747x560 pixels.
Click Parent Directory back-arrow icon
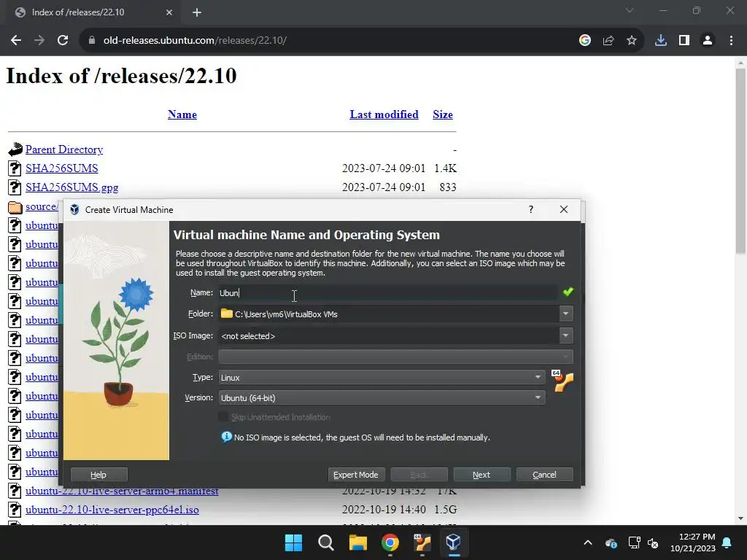tap(15, 149)
